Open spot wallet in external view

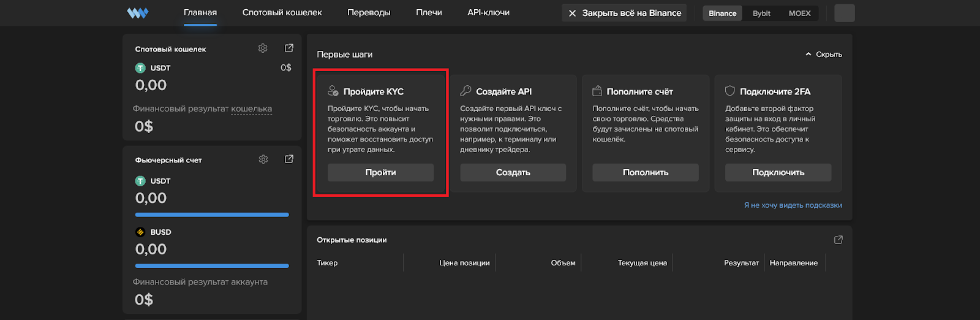[x=289, y=48]
